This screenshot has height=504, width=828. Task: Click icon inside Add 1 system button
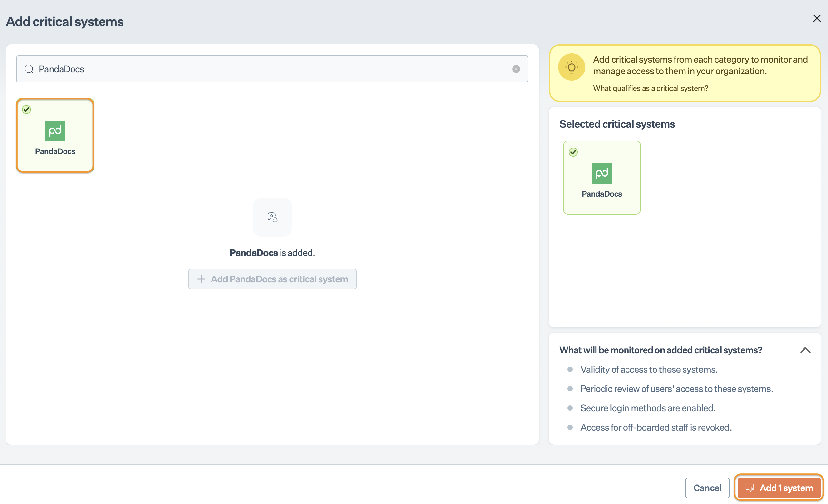(x=750, y=488)
